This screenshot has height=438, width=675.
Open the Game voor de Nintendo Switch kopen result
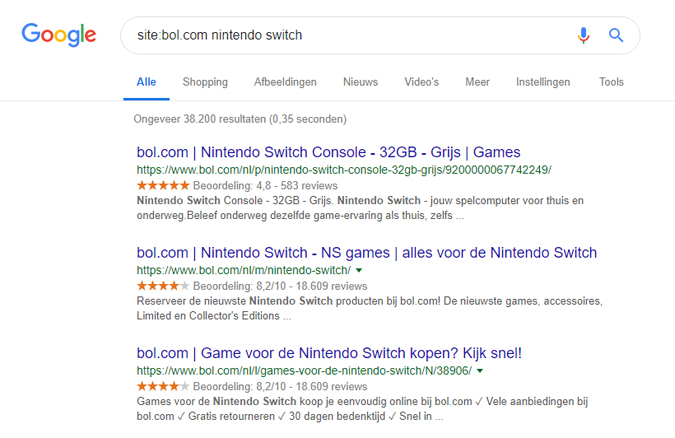[329, 353]
